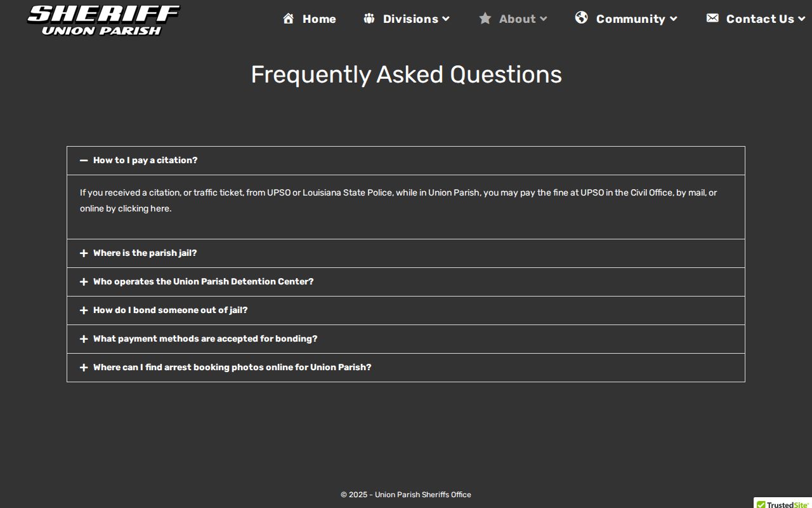Image resolution: width=812 pixels, height=508 pixels.
Task: Click the Sheriff Union Parish logo
Action: (x=103, y=20)
